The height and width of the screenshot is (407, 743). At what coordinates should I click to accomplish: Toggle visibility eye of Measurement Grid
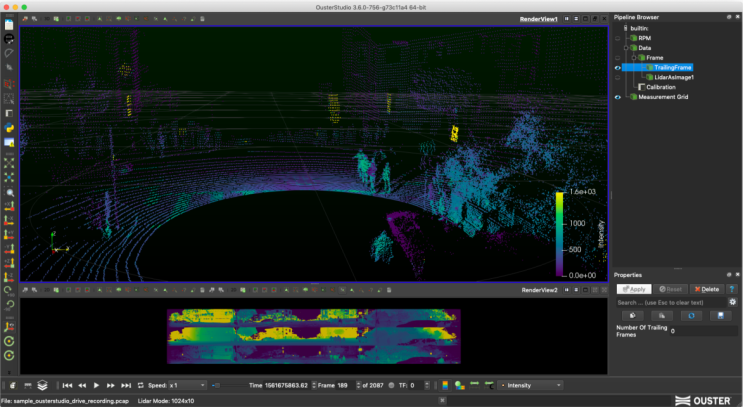[x=617, y=97]
